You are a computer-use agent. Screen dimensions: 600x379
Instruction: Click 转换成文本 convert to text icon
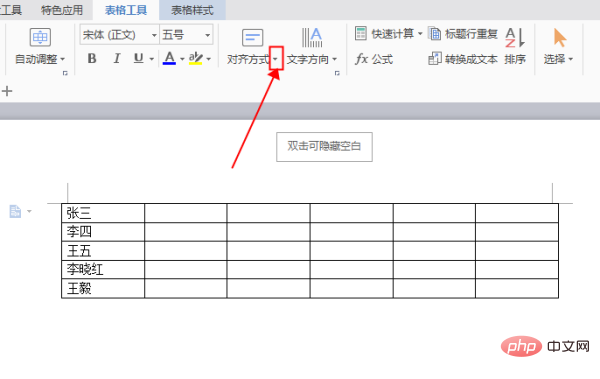[435, 59]
